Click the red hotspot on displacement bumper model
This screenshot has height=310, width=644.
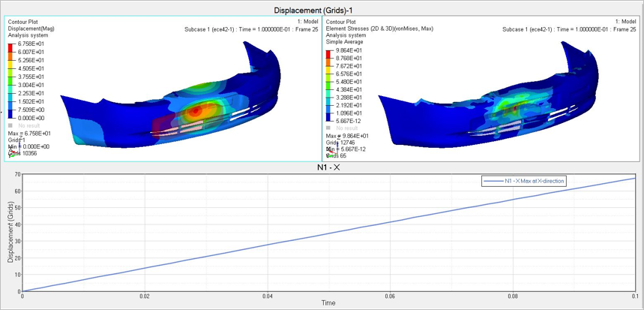[x=196, y=111]
